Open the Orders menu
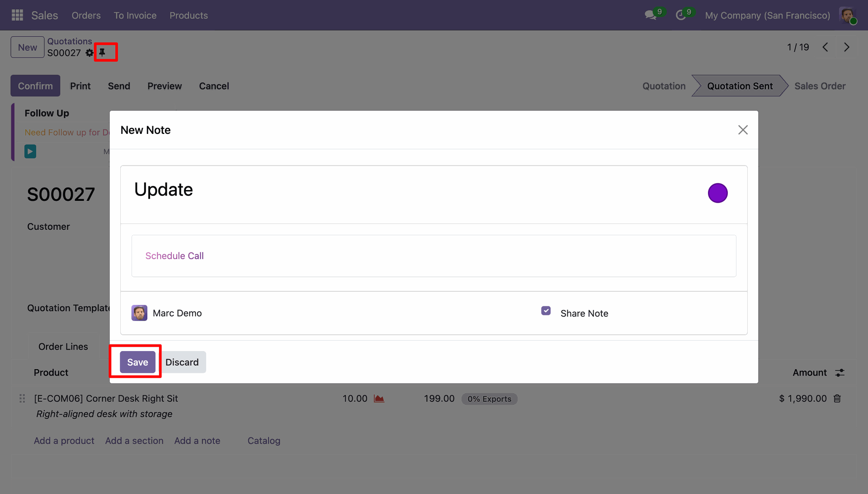The width and height of the screenshot is (868, 494). (86, 15)
